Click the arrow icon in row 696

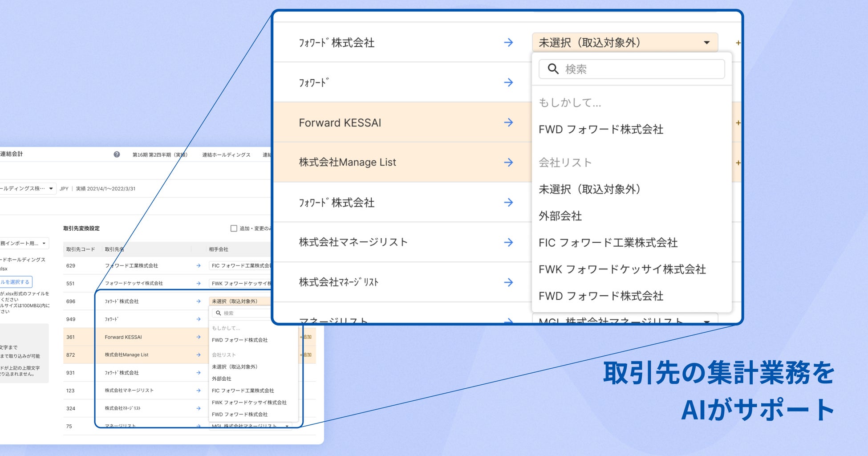coord(199,301)
